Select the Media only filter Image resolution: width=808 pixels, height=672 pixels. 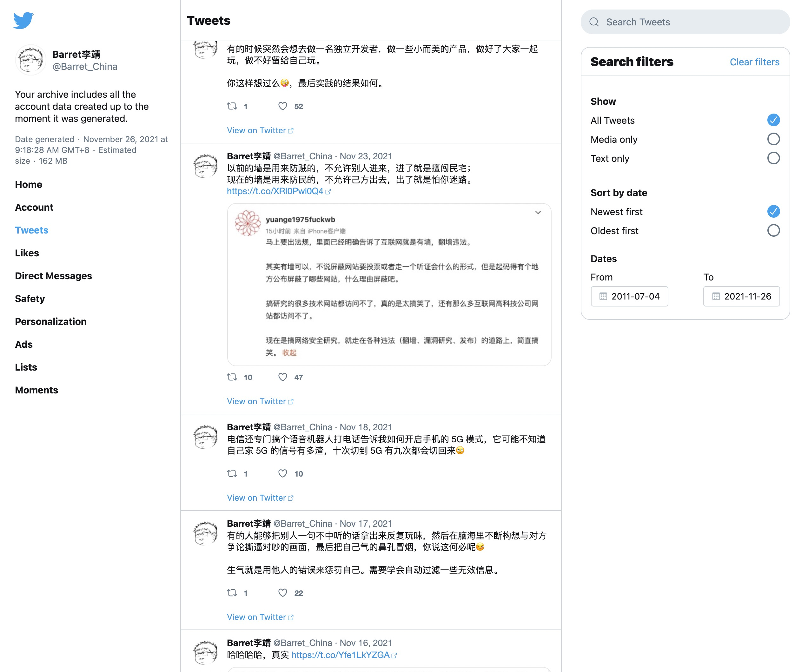tap(773, 139)
